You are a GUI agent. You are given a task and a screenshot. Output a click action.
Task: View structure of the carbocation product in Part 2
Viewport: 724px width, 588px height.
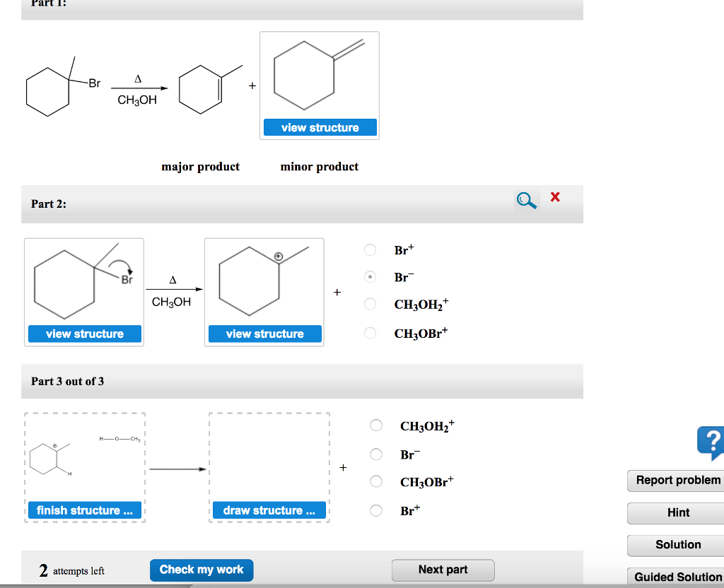264,334
